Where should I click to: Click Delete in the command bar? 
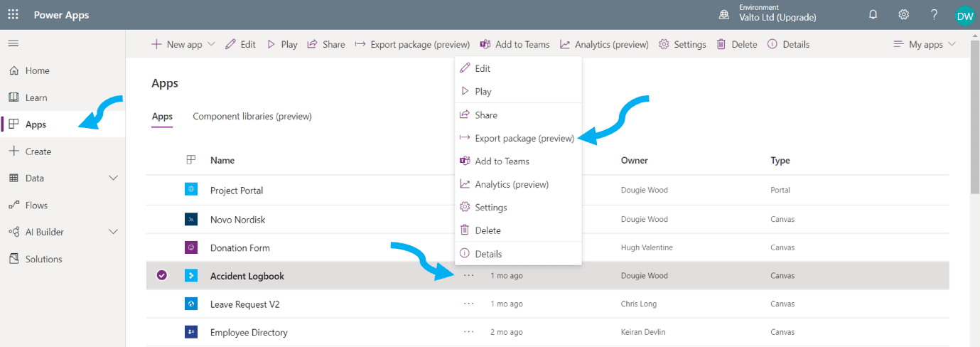pyautogui.click(x=736, y=44)
